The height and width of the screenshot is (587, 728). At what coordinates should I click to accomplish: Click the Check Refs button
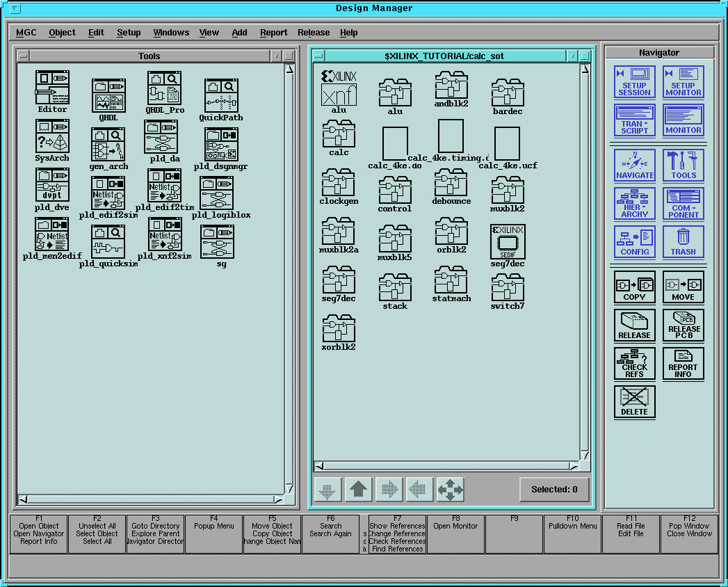[x=634, y=364]
